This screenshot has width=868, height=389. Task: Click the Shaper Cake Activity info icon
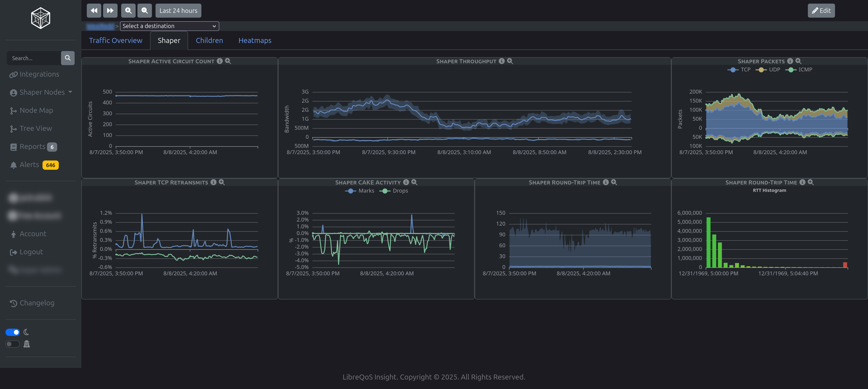click(406, 182)
